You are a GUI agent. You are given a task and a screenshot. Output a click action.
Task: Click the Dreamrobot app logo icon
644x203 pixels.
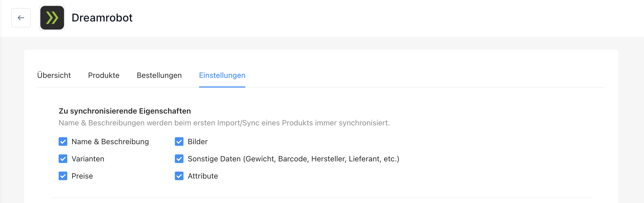pyautogui.click(x=52, y=18)
